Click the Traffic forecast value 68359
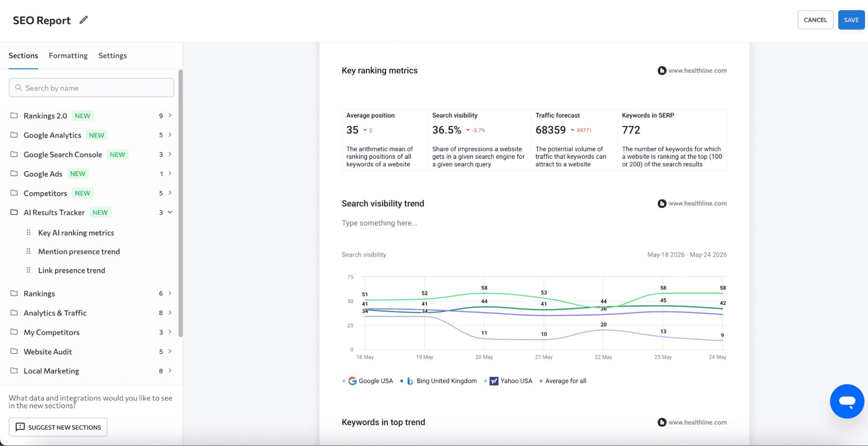The image size is (868, 446). [550, 130]
